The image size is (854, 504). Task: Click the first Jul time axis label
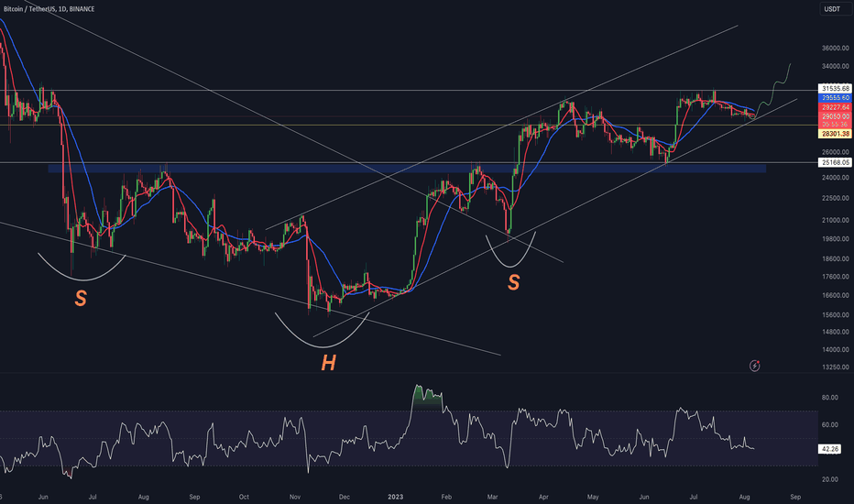[93, 497]
